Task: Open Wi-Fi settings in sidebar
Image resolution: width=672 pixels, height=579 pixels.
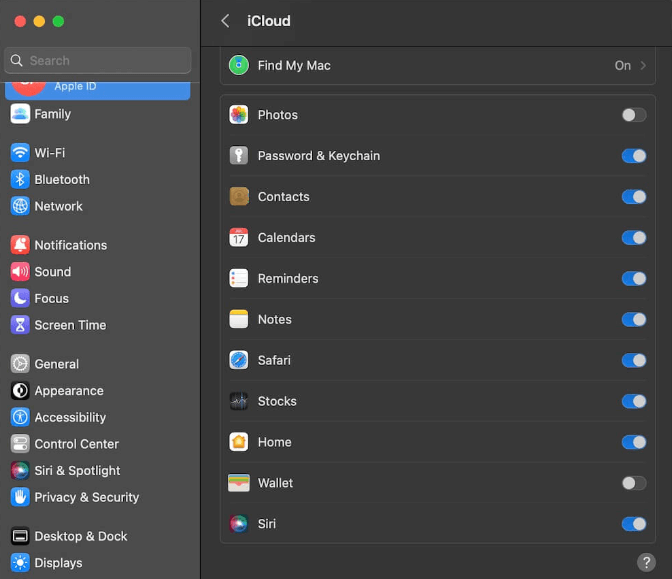Action: point(49,153)
